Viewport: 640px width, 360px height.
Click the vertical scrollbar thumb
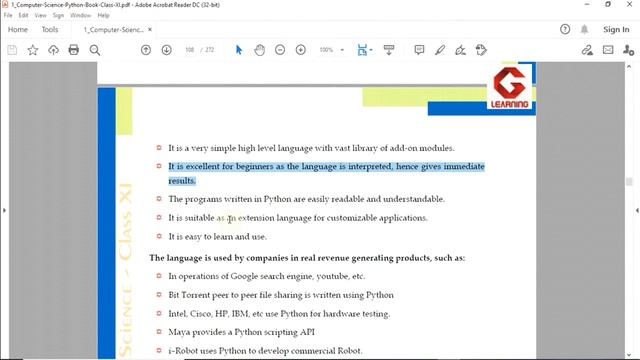(x=629, y=181)
